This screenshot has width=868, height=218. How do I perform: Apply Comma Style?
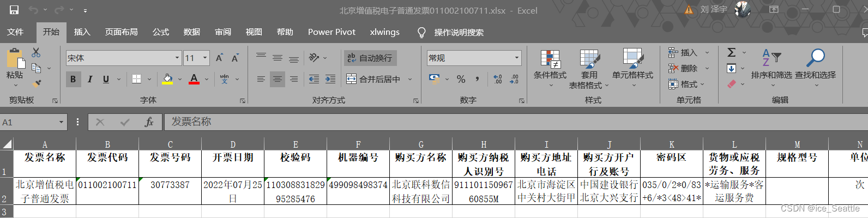[x=477, y=79]
